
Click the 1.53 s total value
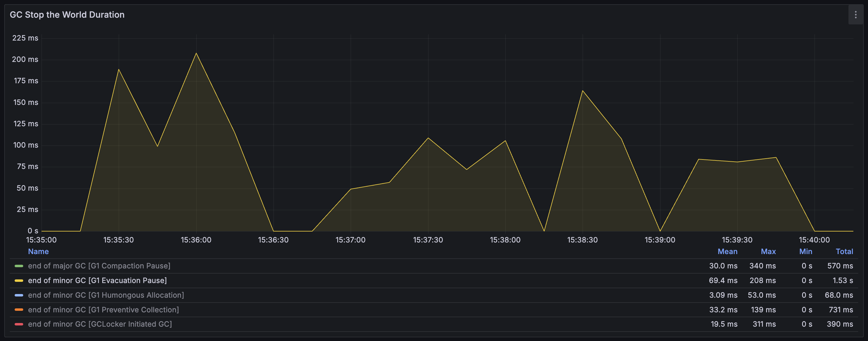(x=843, y=280)
